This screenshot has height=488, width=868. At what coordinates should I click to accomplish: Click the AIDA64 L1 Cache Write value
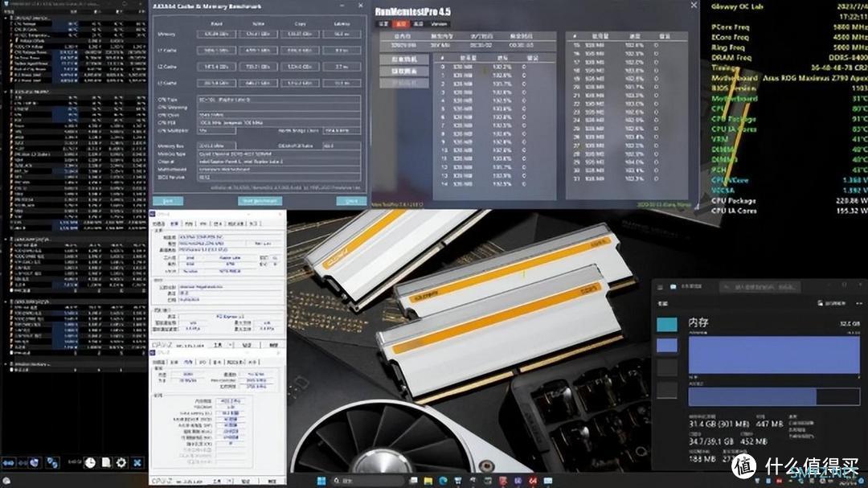click(258, 51)
